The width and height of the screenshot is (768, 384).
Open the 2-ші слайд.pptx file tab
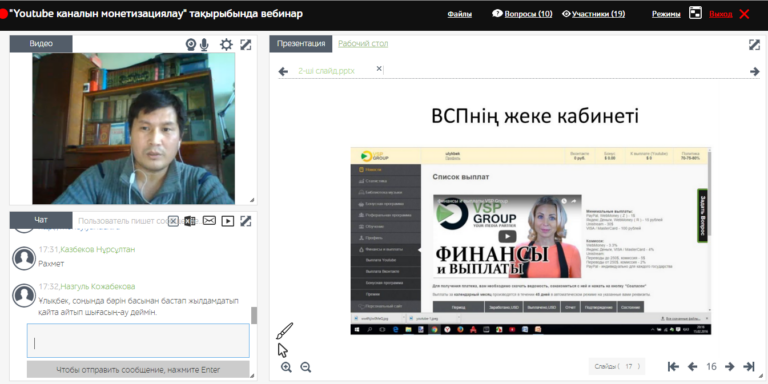[x=326, y=71]
